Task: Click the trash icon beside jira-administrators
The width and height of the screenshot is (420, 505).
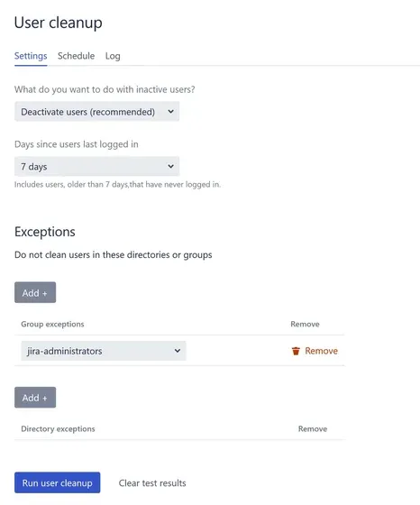Action: point(296,351)
